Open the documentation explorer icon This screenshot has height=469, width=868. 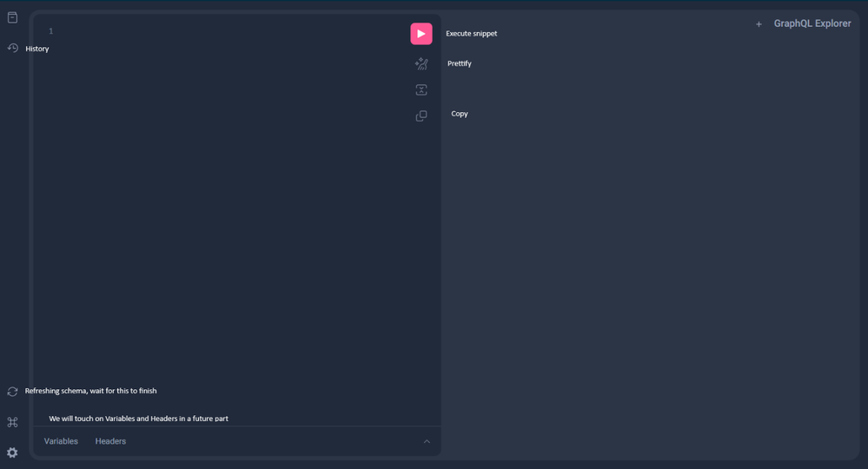pyautogui.click(x=12, y=17)
